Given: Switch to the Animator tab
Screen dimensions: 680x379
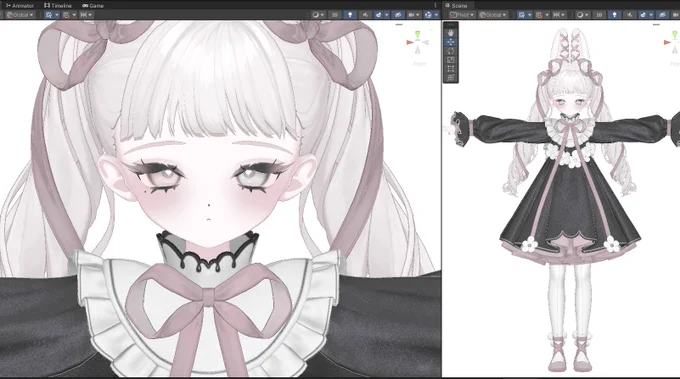Looking at the screenshot, I should coord(20,6).
